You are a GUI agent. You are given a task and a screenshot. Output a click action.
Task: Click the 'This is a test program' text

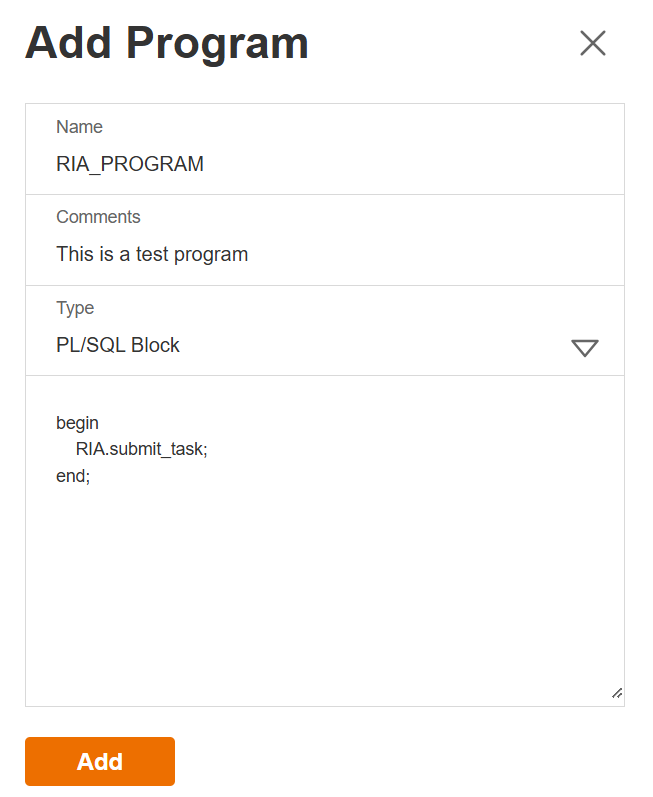(152, 254)
